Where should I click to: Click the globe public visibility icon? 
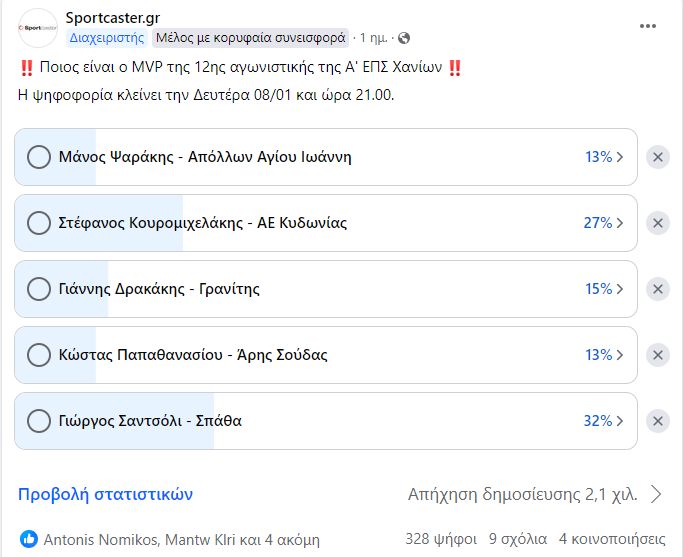click(x=404, y=38)
